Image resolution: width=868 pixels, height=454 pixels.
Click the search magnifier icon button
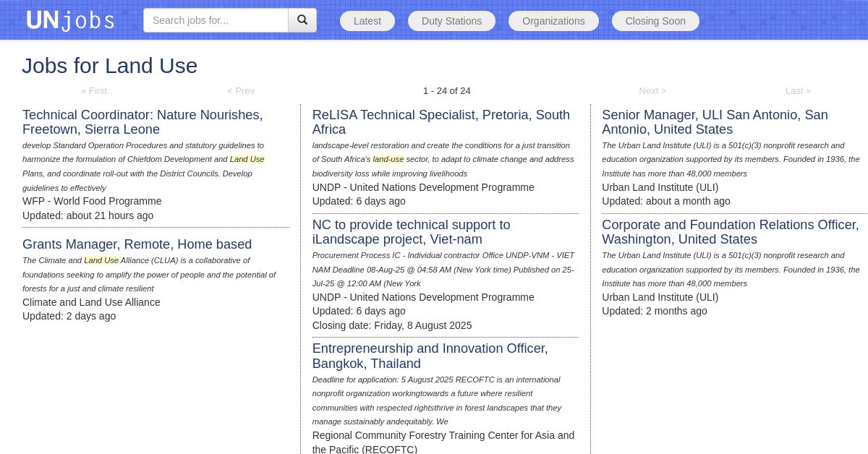[x=302, y=20]
